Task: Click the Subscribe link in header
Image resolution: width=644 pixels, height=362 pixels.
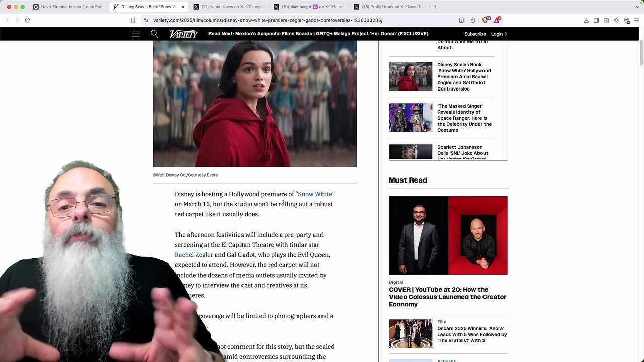Action: [x=475, y=34]
